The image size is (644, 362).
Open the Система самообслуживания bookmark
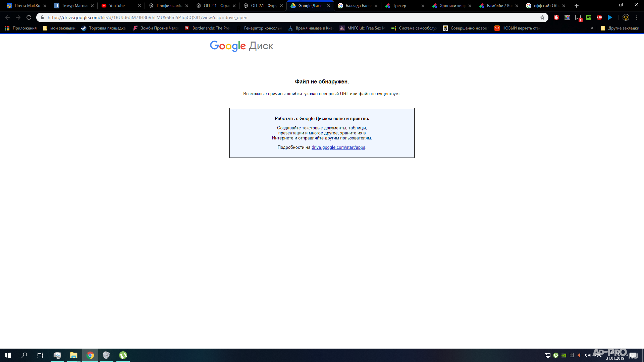414,28
